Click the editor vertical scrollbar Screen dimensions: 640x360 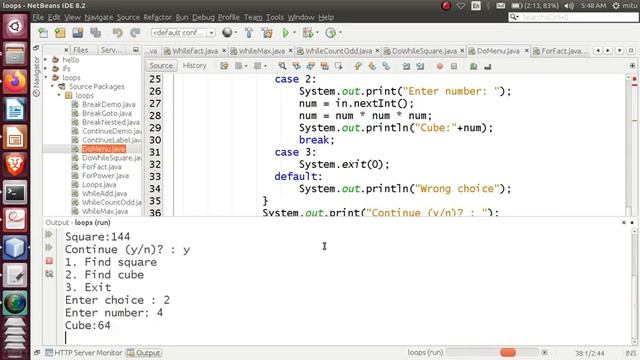629,145
